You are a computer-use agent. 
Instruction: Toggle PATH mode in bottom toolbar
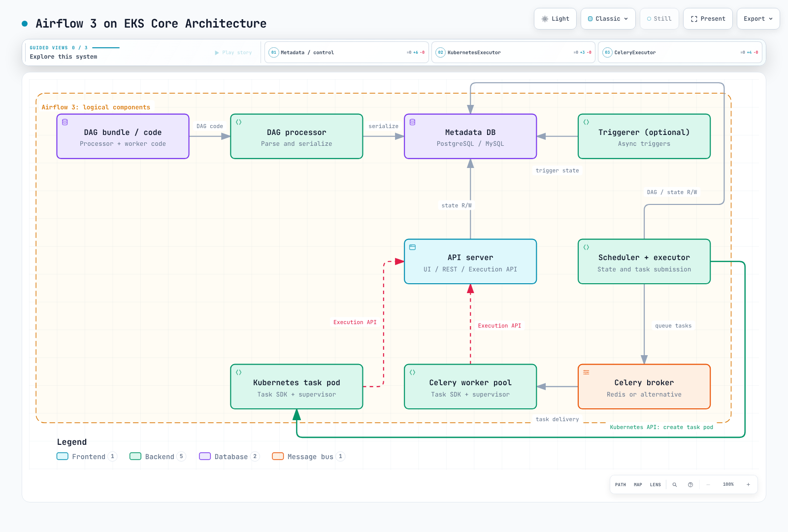tap(621, 485)
